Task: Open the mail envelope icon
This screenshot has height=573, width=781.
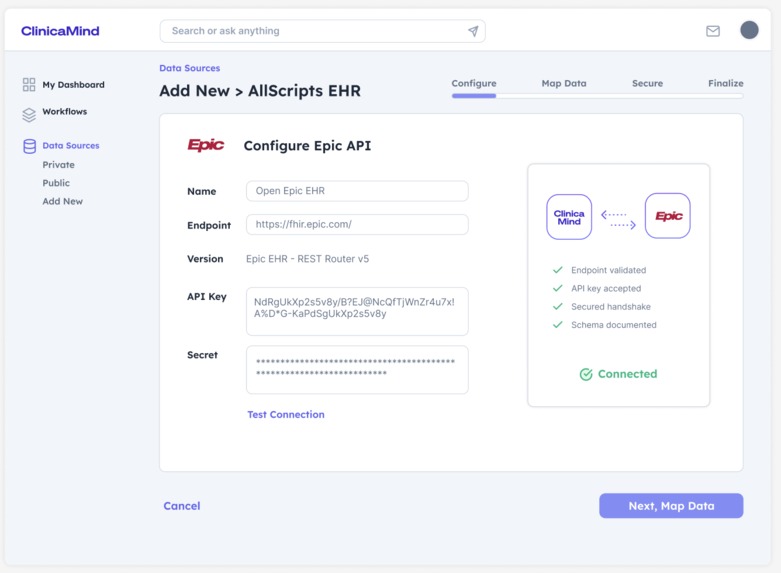Action: coord(713,31)
